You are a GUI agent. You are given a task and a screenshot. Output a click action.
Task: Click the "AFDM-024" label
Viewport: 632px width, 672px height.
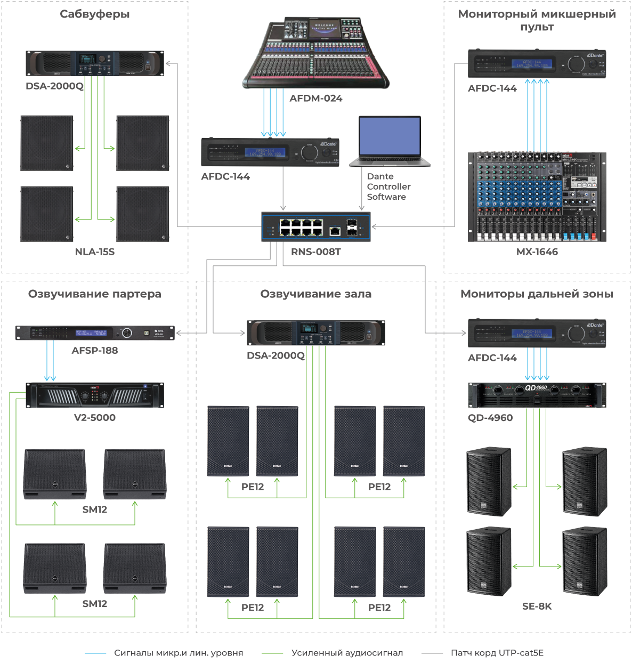point(316,98)
